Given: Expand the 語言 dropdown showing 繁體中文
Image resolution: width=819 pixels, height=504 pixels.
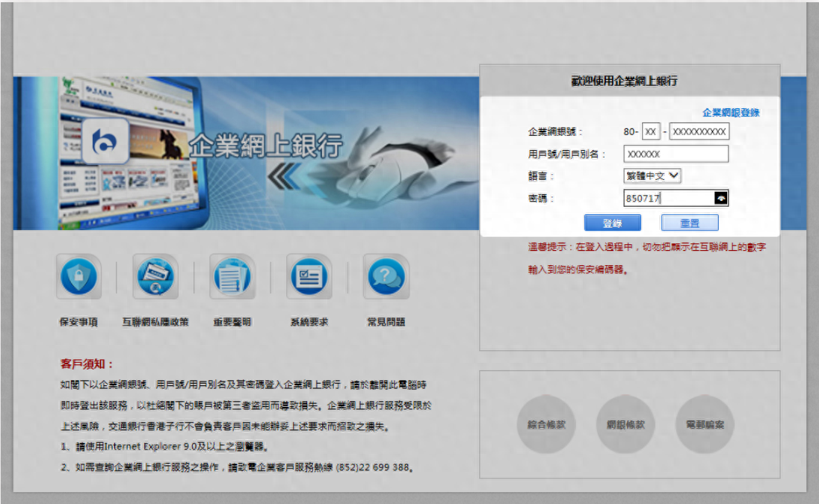Looking at the screenshot, I should coord(652,175).
